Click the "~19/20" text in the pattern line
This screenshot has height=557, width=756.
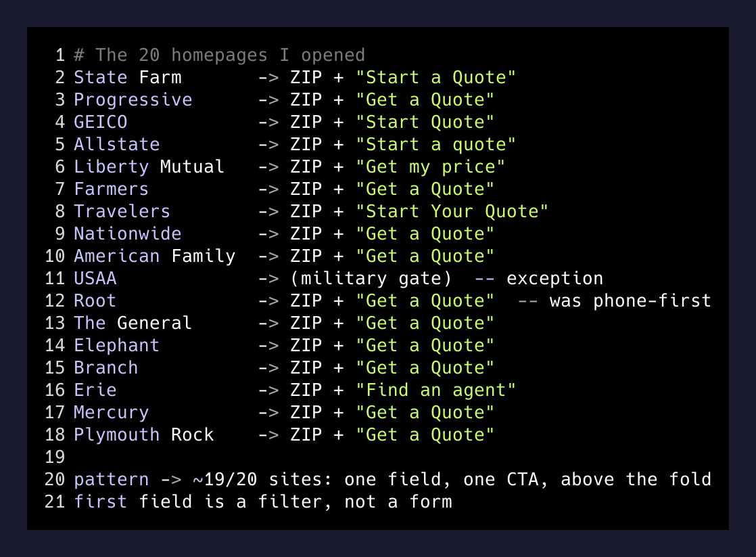[225, 479]
